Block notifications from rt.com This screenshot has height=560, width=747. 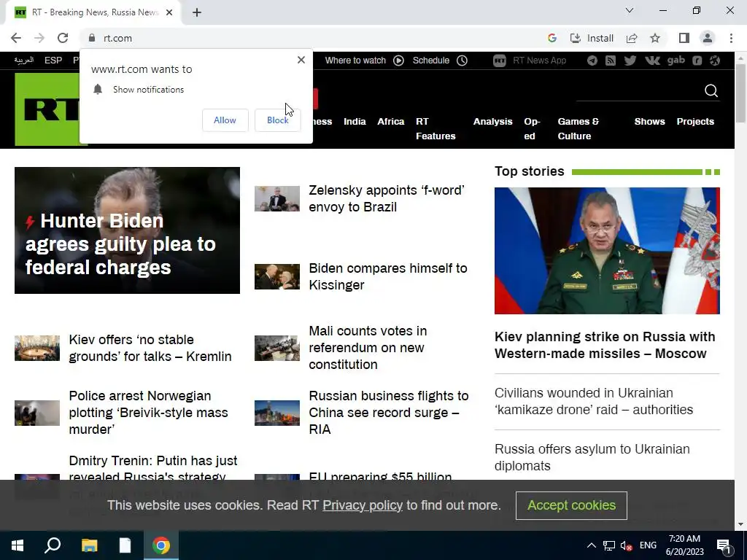coord(277,120)
